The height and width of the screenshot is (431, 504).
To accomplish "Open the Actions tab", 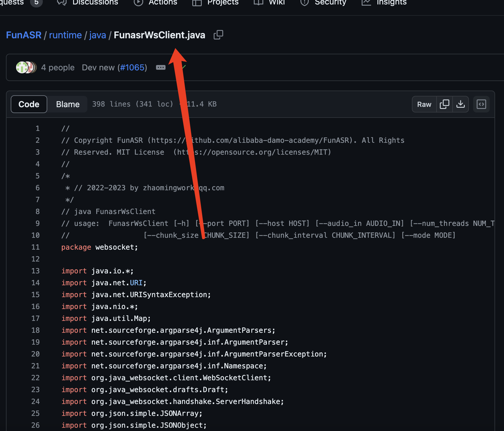I will (x=163, y=2).
